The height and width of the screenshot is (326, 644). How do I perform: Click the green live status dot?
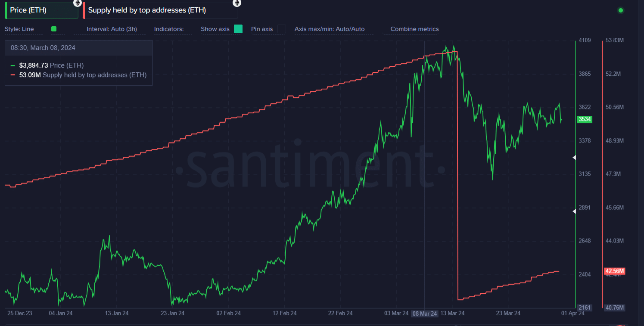(x=620, y=10)
